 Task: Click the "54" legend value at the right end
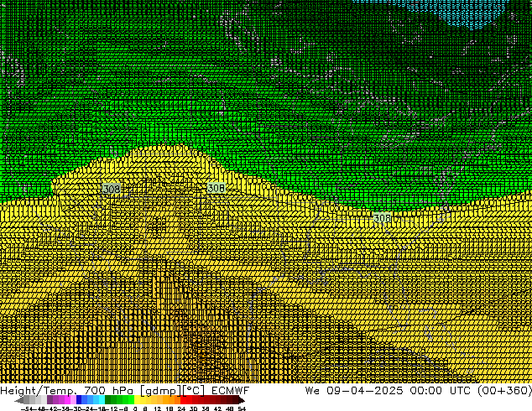click(242, 408)
